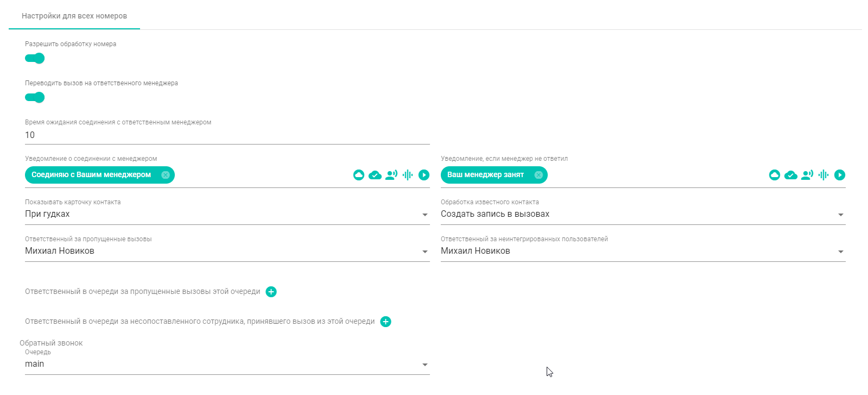Play the 'Соединяю с Вашим менеджером' notification

(x=424, y=175)
